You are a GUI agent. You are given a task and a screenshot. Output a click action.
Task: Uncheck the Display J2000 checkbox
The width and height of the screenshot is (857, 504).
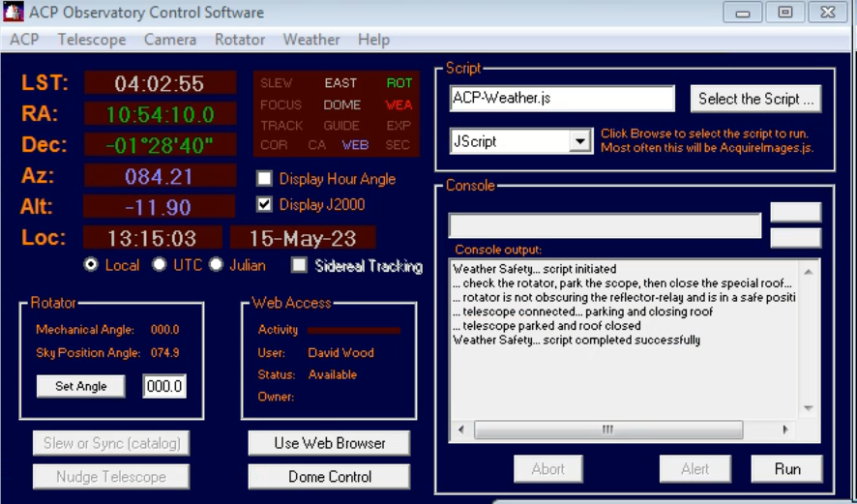point(264,204)
